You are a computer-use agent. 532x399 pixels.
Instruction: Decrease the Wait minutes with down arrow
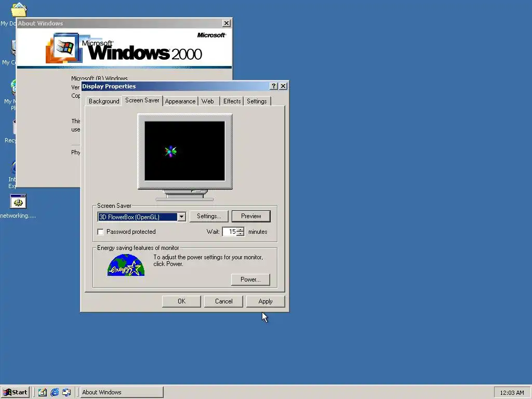pyautogui.click(x=241, y=234)
